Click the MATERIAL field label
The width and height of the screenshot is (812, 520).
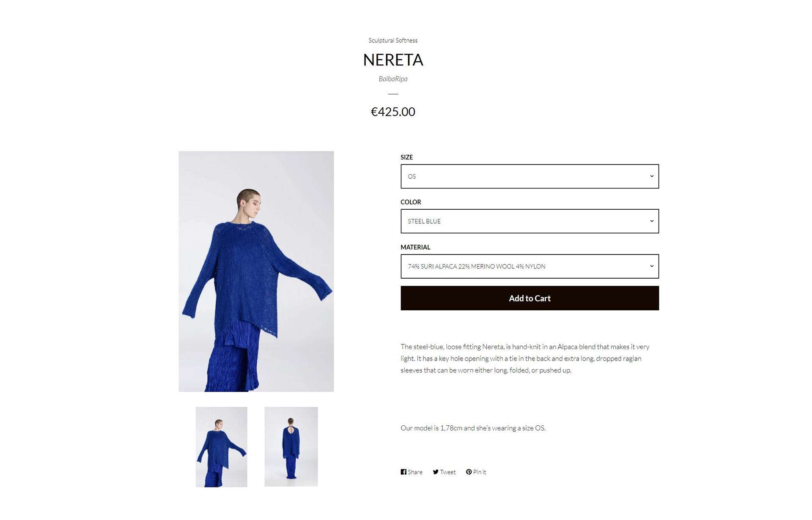click(415, 247)
